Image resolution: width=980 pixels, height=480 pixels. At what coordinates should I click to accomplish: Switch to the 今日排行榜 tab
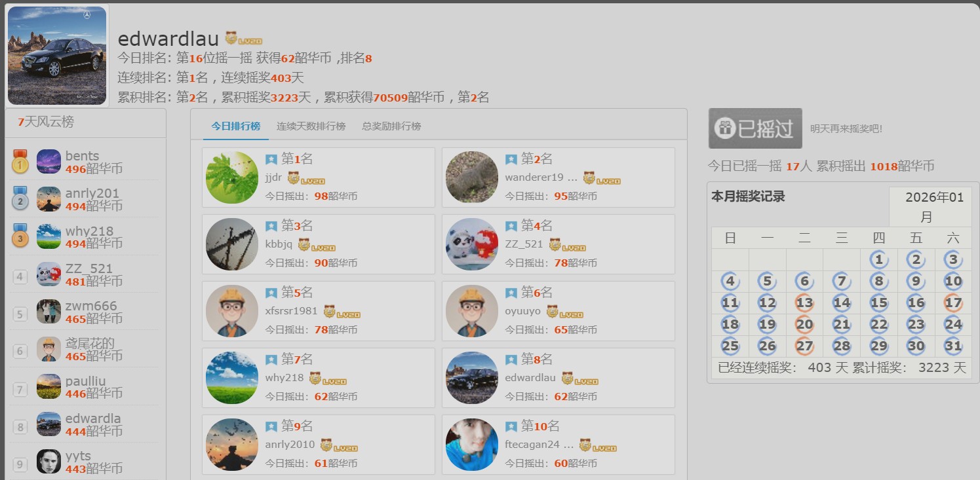[235, 126]
